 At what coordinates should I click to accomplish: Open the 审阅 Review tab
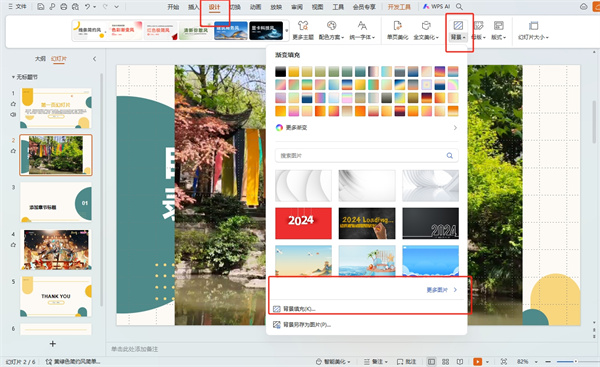(297, 7)
